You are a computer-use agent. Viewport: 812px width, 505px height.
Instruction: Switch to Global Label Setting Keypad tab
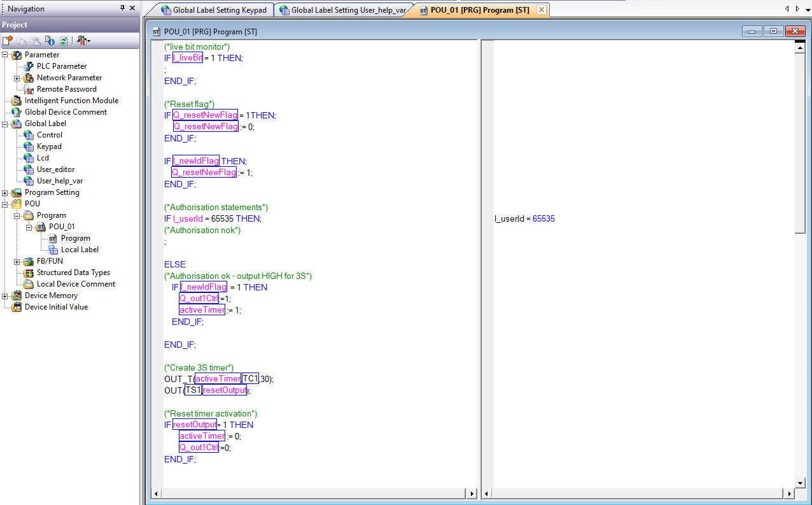coord(214,10)
